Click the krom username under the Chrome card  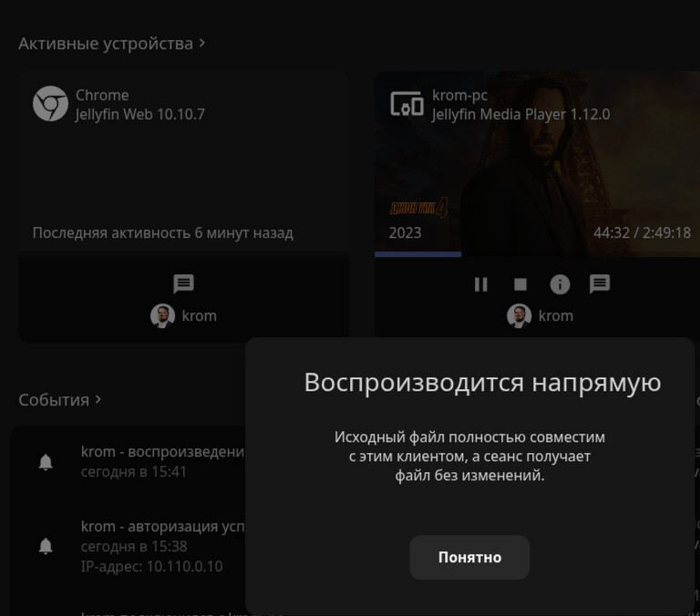point(199,315)
